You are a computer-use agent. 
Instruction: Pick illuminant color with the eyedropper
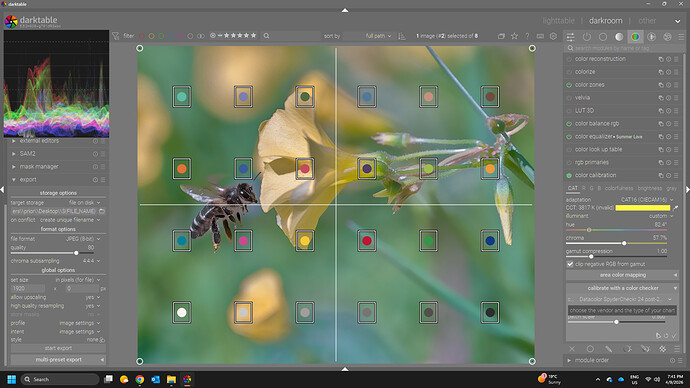(x=675, y=208)
